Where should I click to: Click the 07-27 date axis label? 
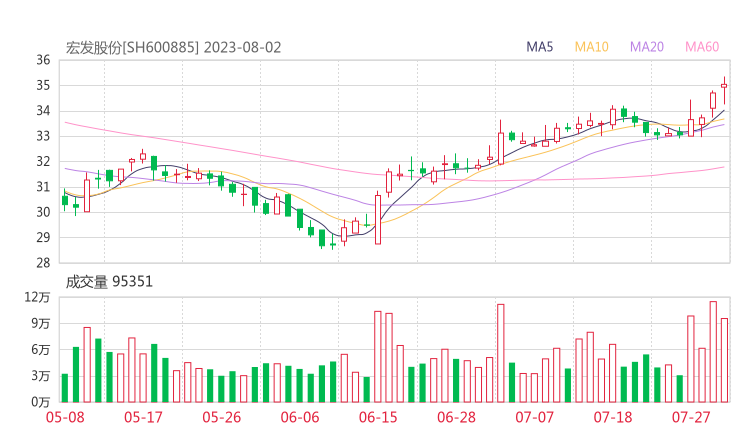click(x=691, y=417)
